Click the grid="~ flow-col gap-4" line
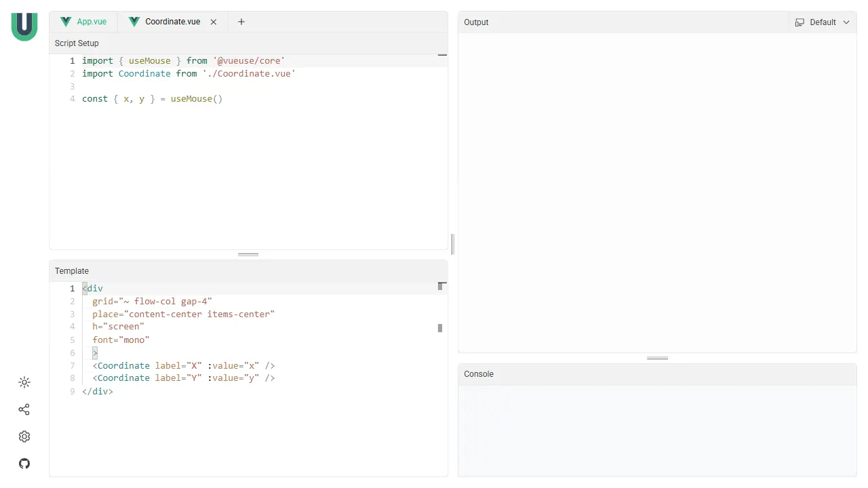 coord(152,301)
